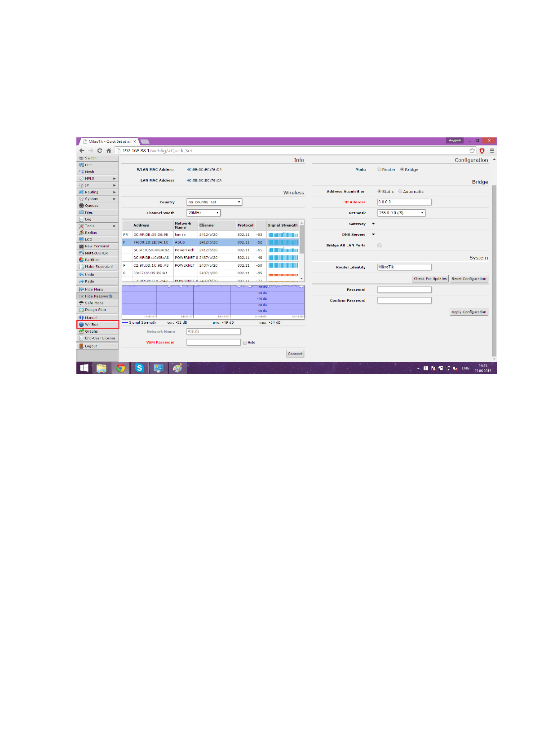Open the Queues menu item

pos(97,206)
